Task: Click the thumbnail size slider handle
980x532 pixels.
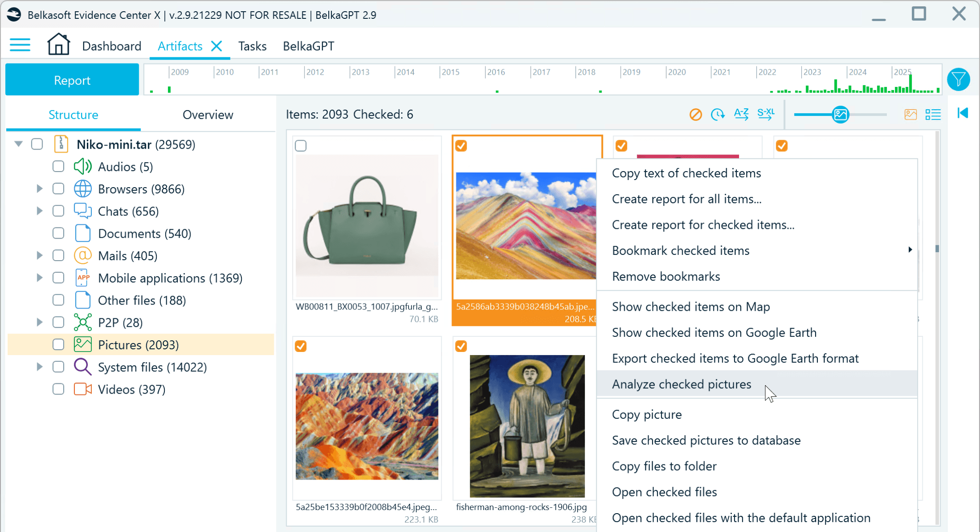Action: point(840,115)
